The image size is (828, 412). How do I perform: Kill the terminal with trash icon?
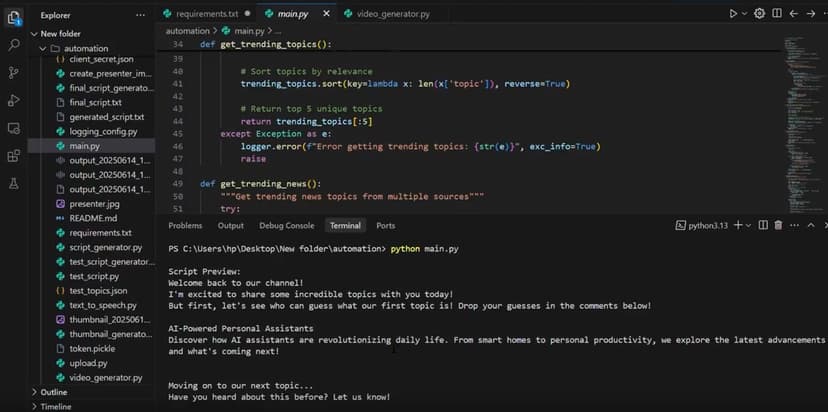[x=778, y=226]
